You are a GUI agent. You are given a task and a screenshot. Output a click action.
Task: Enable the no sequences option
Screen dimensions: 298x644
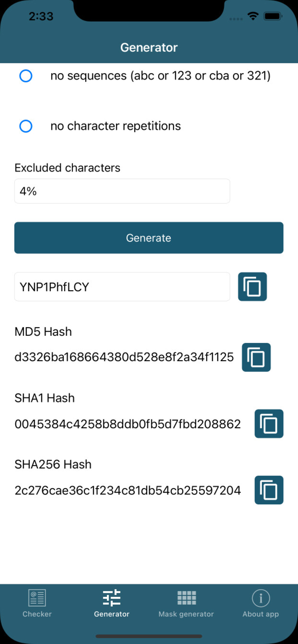tap(26, 76)
